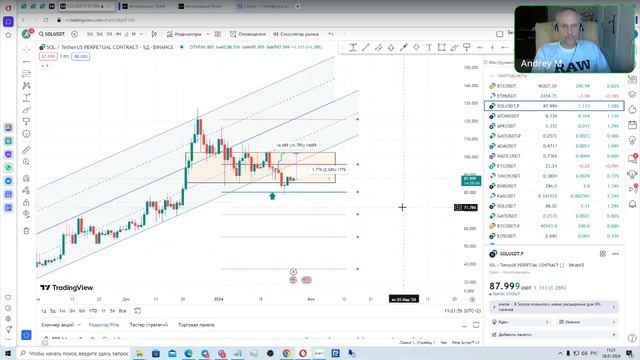This screenshot has height=360, width=640.
Task: Select MATICUSDT in the watchlist
Action: [554, 156]
